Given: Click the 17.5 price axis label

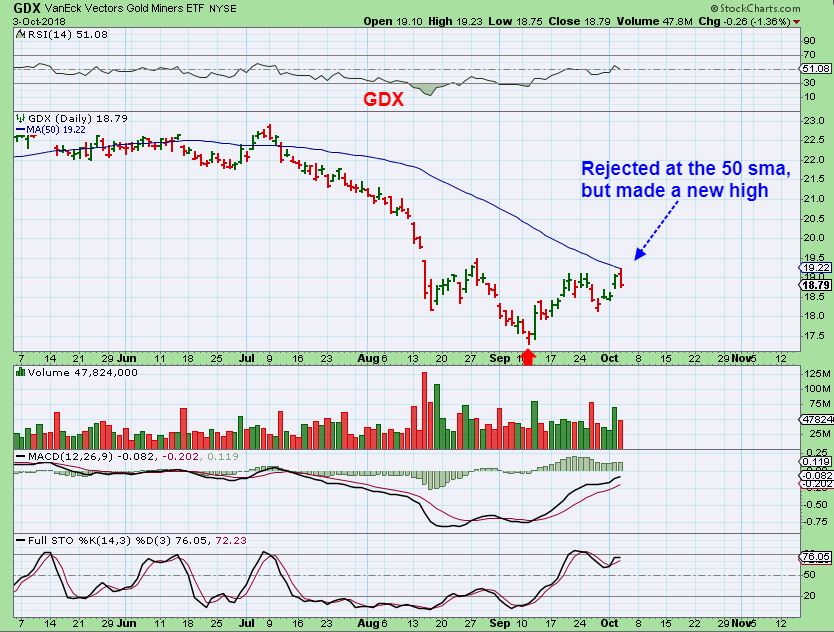Looking at the screenshot, I should point(813,336).
